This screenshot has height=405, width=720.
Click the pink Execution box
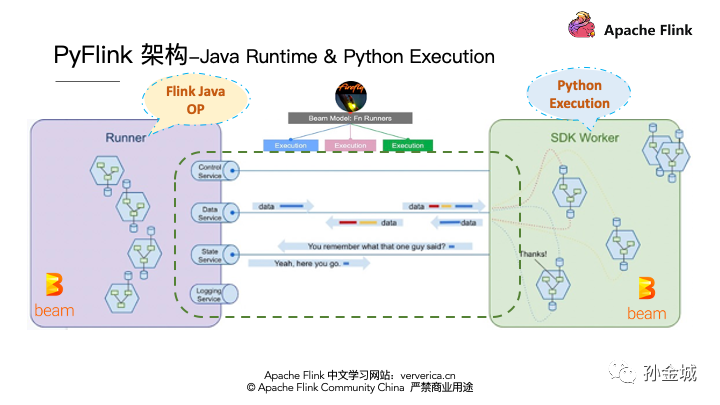pos(350,146)
